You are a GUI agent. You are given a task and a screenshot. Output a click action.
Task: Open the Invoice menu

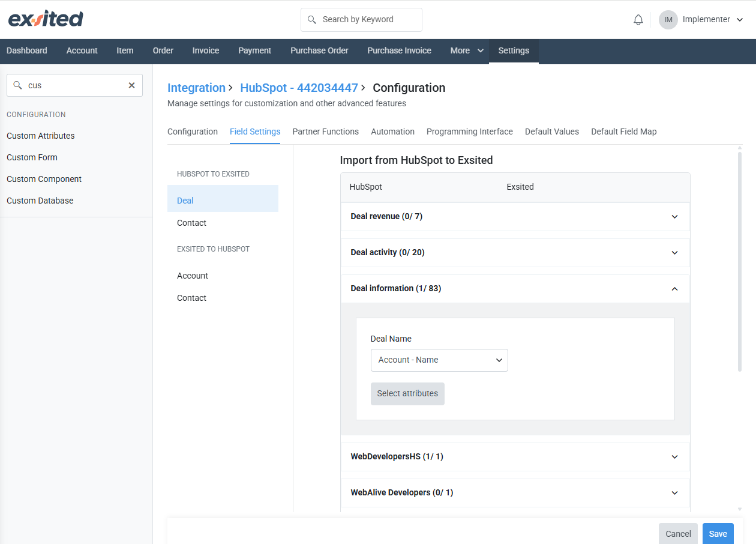click(x=206, y=50)
